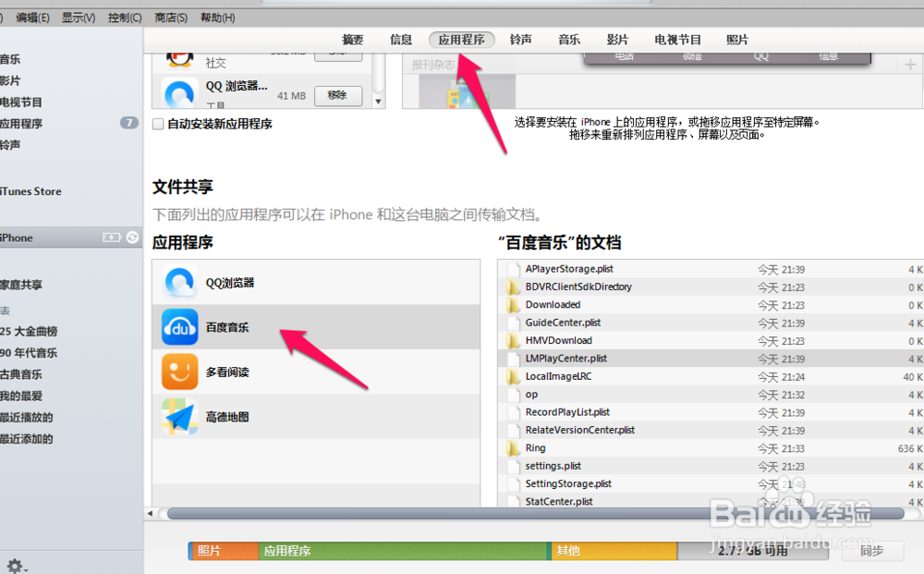924x574 pixels.
Task: Click 移除 button for QQ 浏览器
Action: [x=337, y=95]
